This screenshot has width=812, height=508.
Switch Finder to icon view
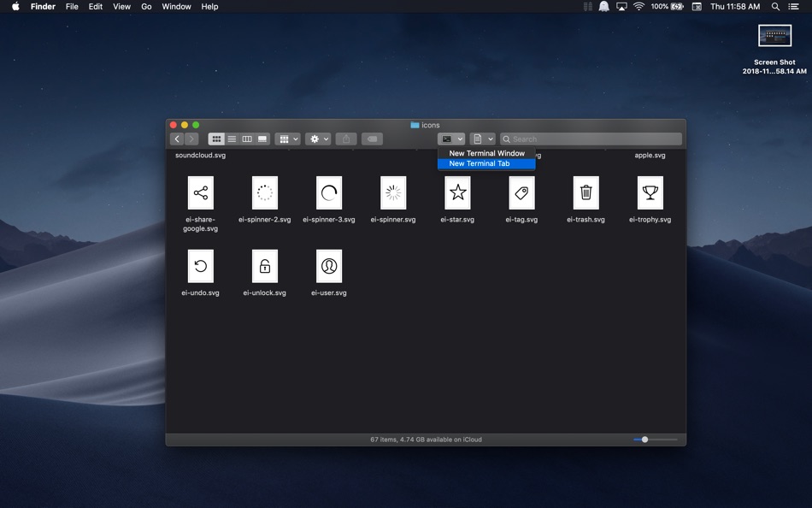tap(216, 139)
